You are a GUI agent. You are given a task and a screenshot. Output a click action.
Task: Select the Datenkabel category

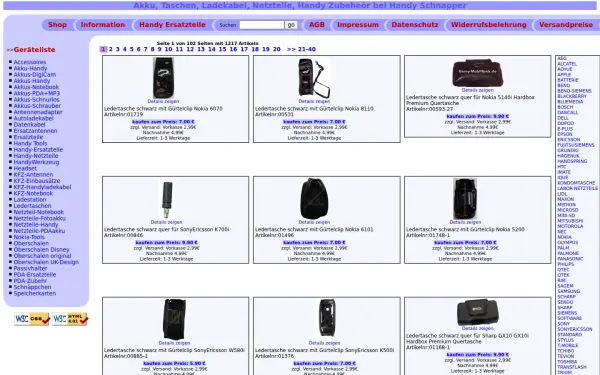pyautogui.click(x=29, y=124)
